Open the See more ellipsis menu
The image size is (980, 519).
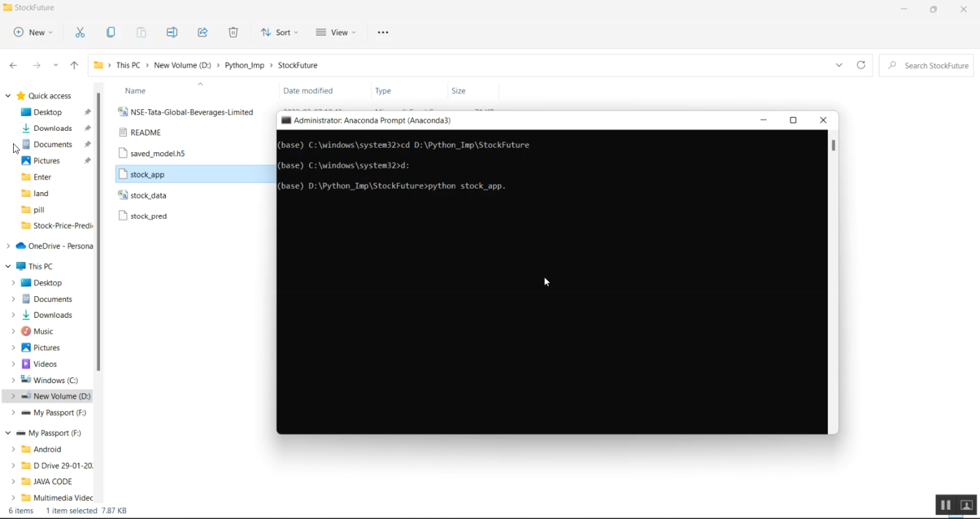[383, 33]
